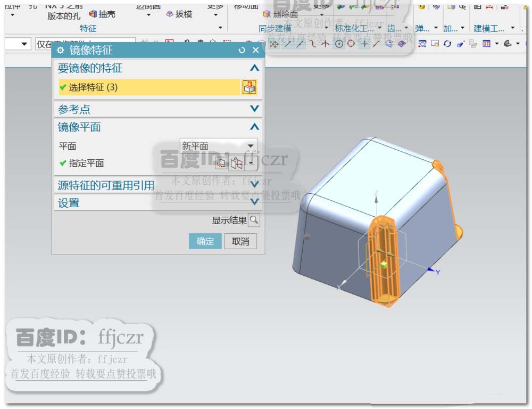Click the 取消 button
The image size is (532, 409).
(240, 241)
